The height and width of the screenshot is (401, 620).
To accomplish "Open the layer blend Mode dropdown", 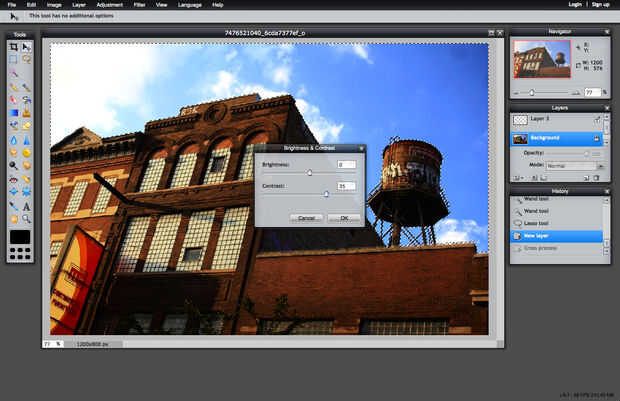I will [x=575, y=166].
